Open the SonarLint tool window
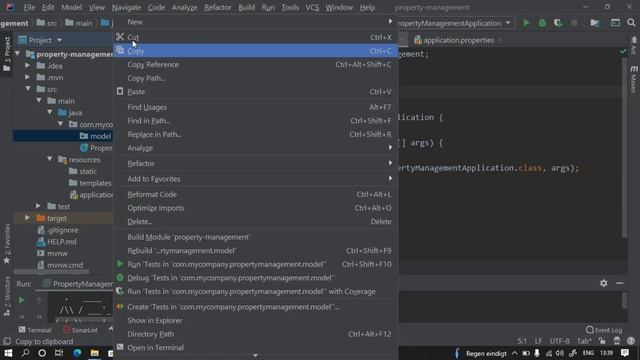Screen dimensions: 640x360 pos(80,330)
